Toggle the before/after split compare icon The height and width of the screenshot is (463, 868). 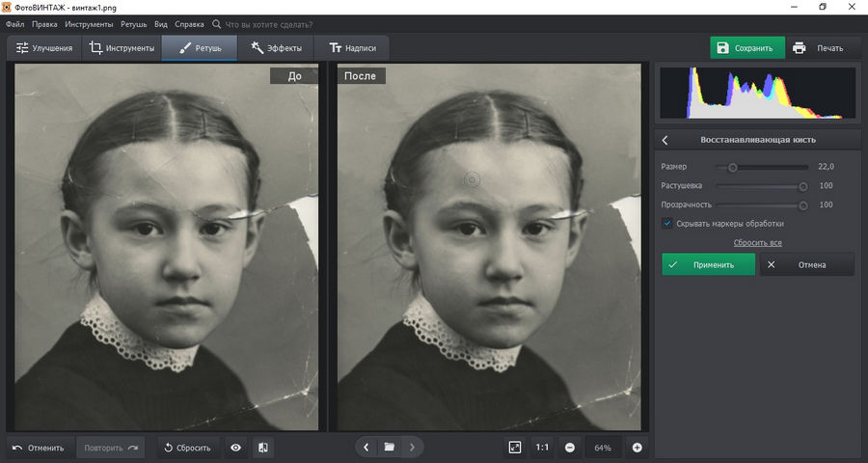[263, 448]
